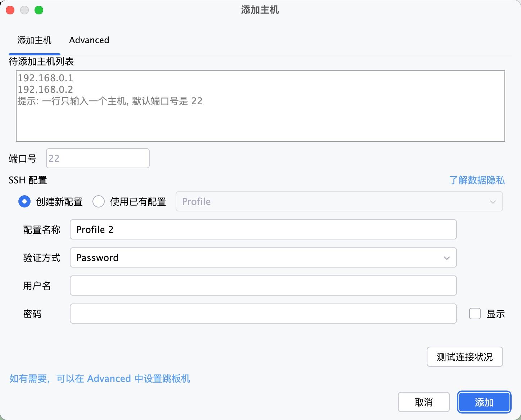Screen dimensions: 521x420
Task: Focus the 端口号 port field
Action: pos(98,158)
